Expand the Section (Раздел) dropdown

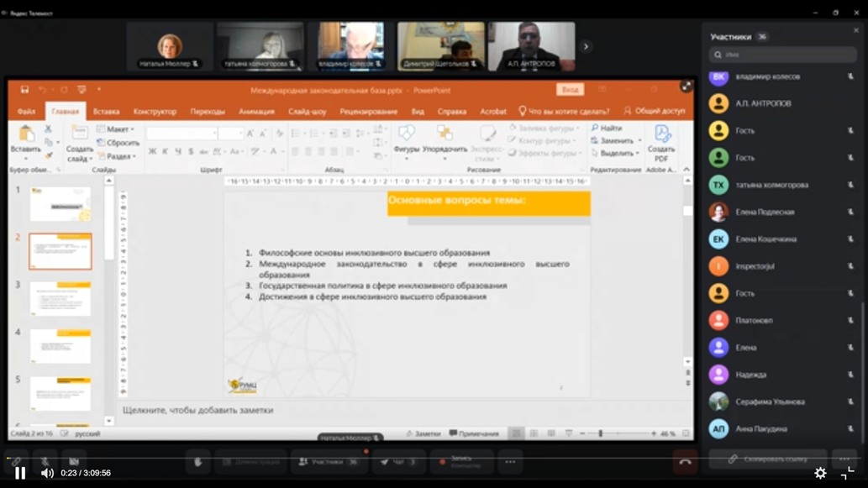tap(120, 156)
